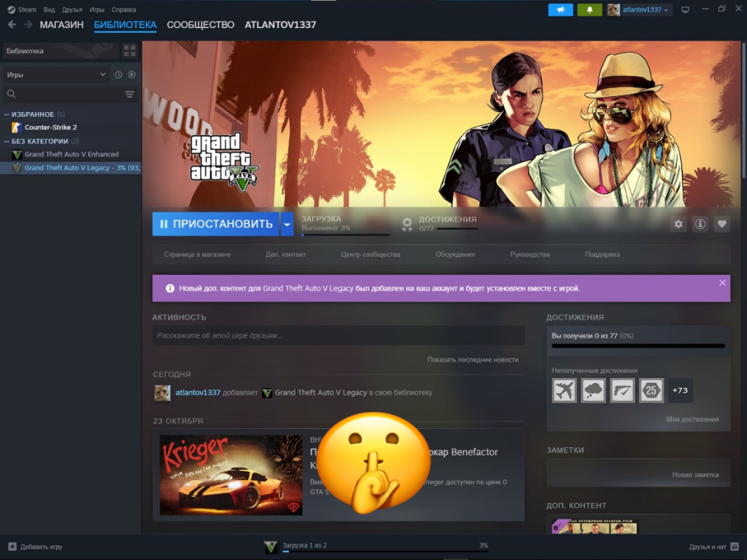Toggle favorite heart for GTA V Legacy
Viewport: 747px width, 560px height.
pyautogui.click(x=722, y=224)
